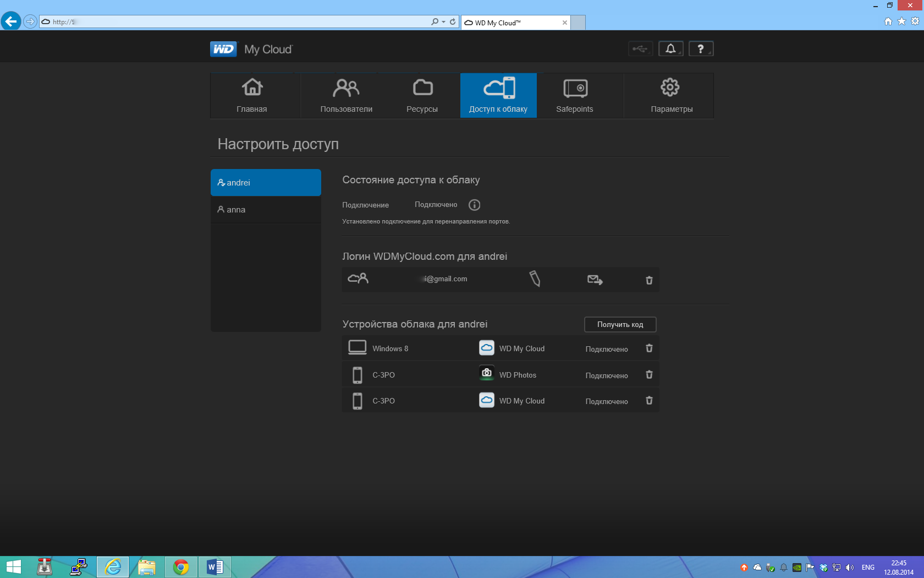Click the browser back arrow button

coord(11,21)
